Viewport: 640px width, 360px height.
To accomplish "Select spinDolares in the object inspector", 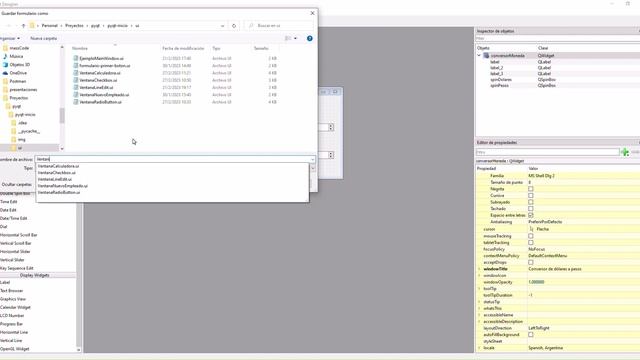I will coord(501,80).
